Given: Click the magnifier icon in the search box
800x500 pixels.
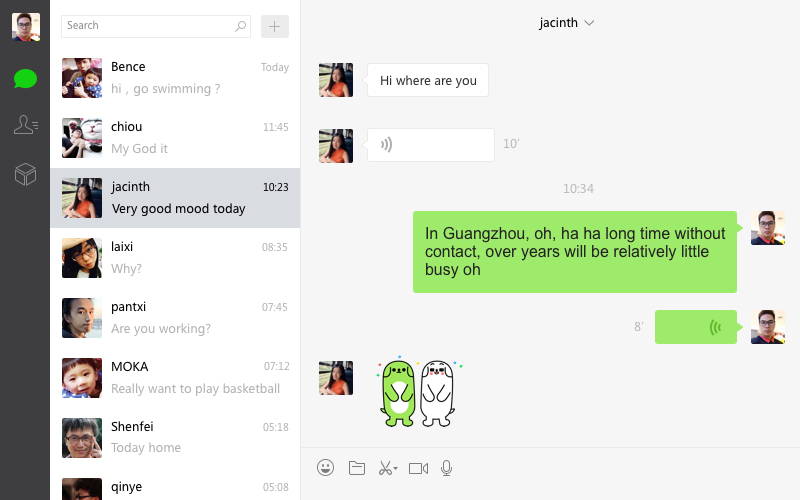Looking at the screenshot, I should [x=240, y=26].
